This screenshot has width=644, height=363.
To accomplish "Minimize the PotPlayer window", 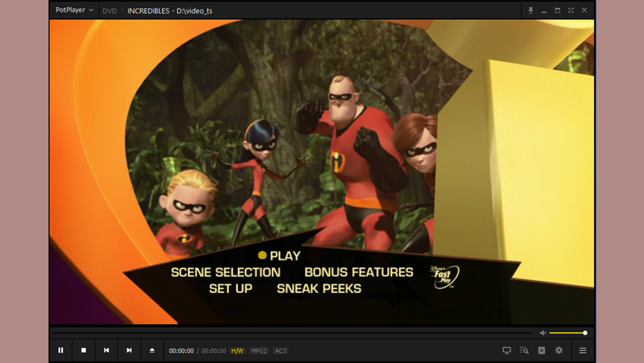I will click(544, 10).
